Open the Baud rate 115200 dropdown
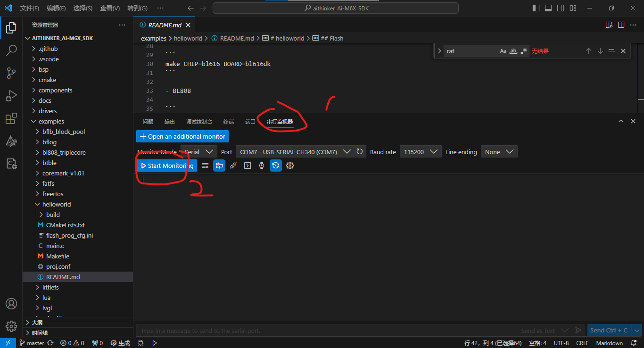Screen dimensions: 644x348 tap(421, 152)
